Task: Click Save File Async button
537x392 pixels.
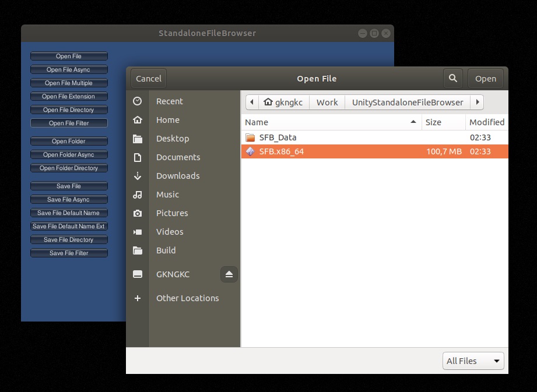Action: (x=69, y=199)
